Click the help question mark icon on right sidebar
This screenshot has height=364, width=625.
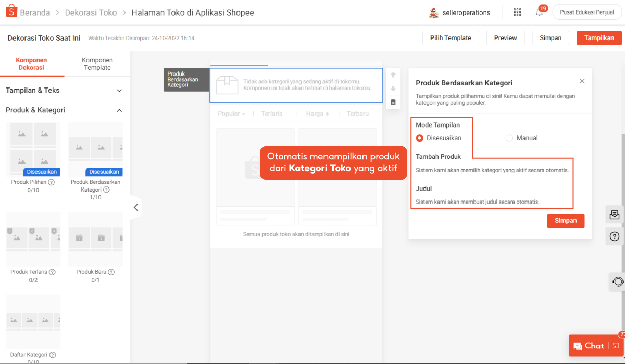[x=615, y=237]
